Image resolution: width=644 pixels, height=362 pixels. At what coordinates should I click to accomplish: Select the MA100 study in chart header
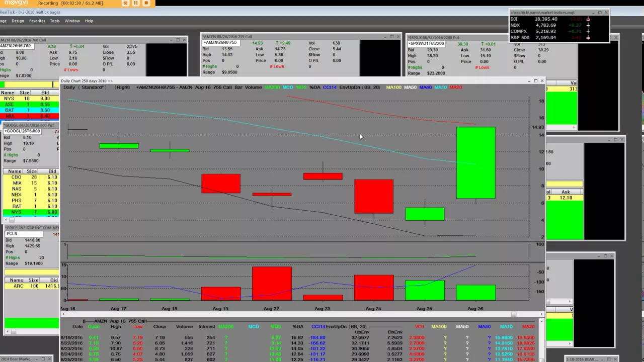pyautogui.click(x=393, y=87)
